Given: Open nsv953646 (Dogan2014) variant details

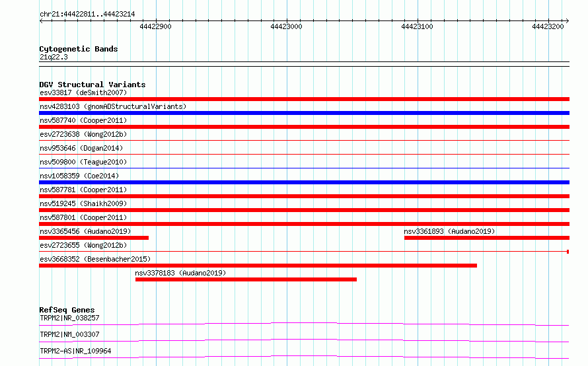Looking at the screenshot, I should point(81,148).
